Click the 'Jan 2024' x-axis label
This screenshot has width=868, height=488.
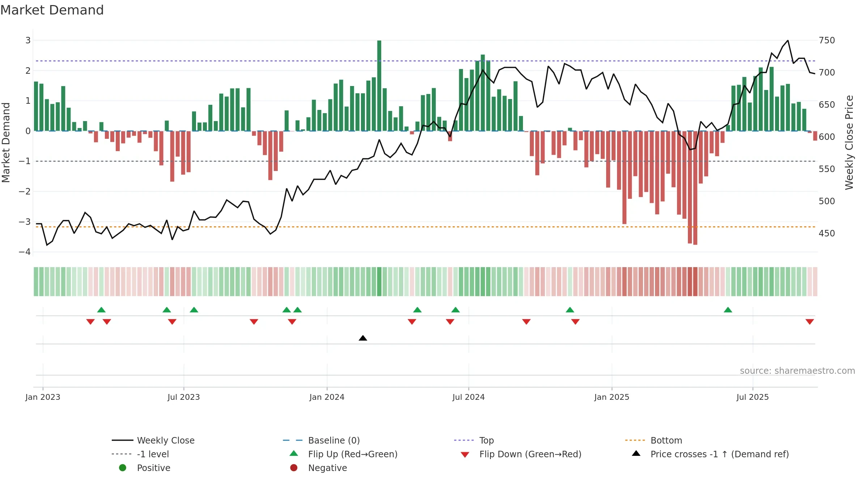[327, 397]
